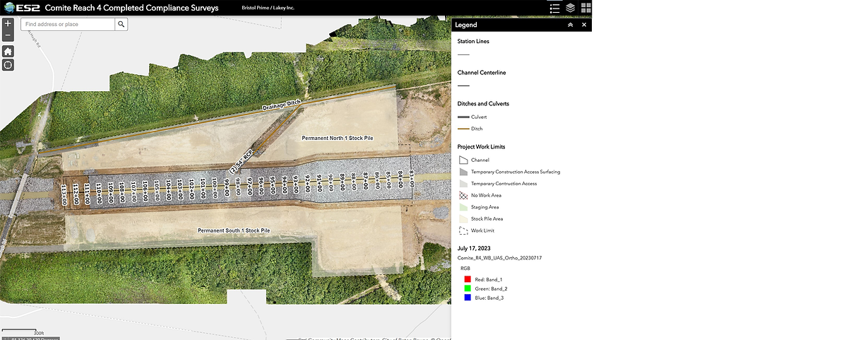Click the Stock Pile Area swatch

(x=463, y=219)
